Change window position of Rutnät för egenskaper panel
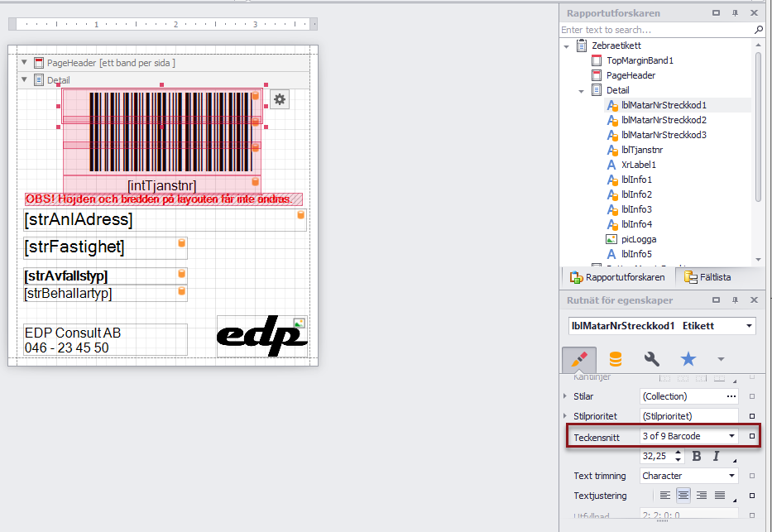The height and width of the screenshot is (532, 772). pos(717,300)
